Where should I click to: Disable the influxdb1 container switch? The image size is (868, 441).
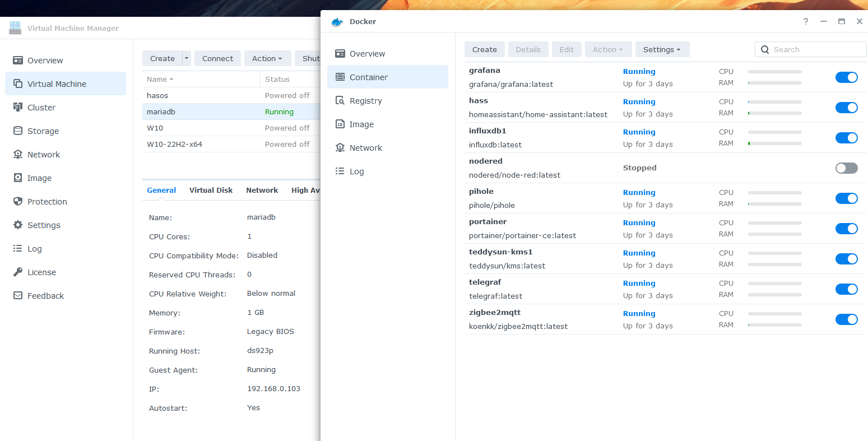tap(847, 138)
